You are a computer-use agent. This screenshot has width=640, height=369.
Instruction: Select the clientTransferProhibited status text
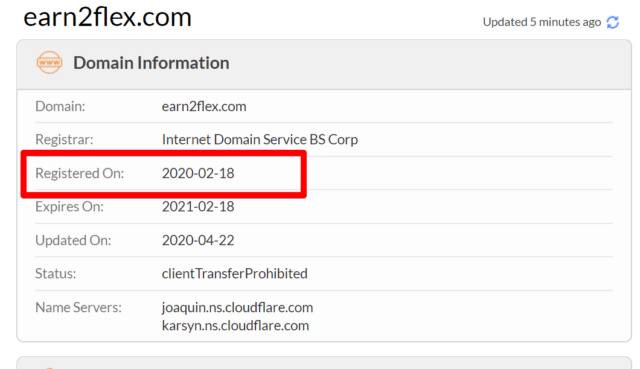coord(235,273)
